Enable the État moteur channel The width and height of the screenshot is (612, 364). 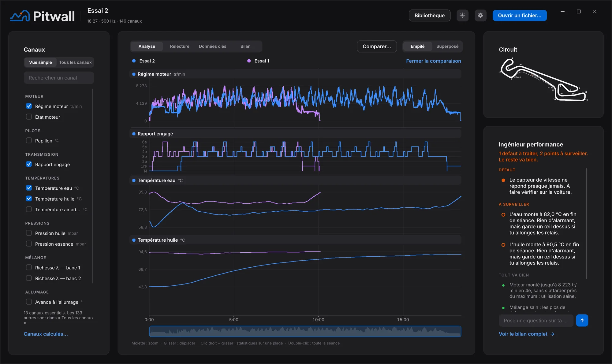(x=29, y=117)
